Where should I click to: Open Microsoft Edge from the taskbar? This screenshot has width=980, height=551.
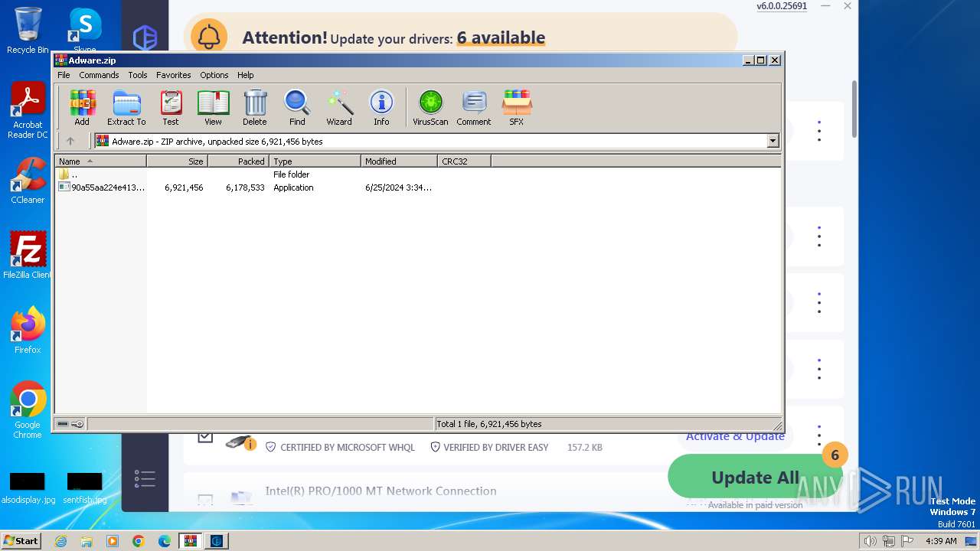[x=164, y=541]
